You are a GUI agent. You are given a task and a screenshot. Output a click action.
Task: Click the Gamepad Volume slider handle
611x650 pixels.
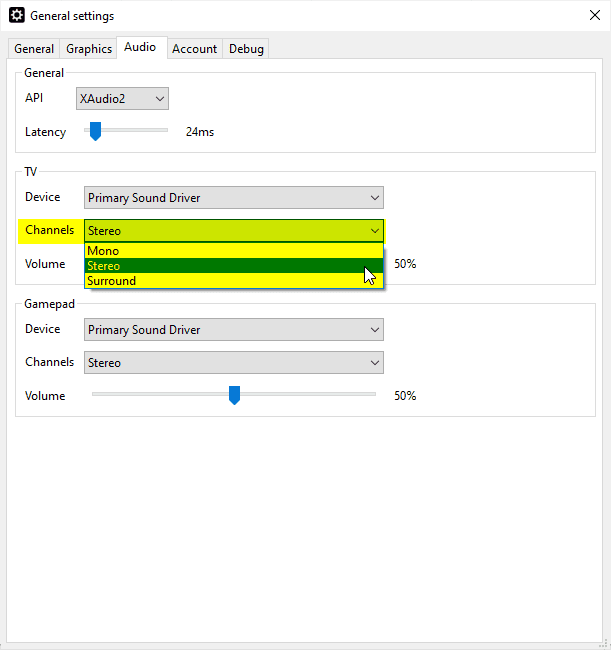tap(234, 395)
